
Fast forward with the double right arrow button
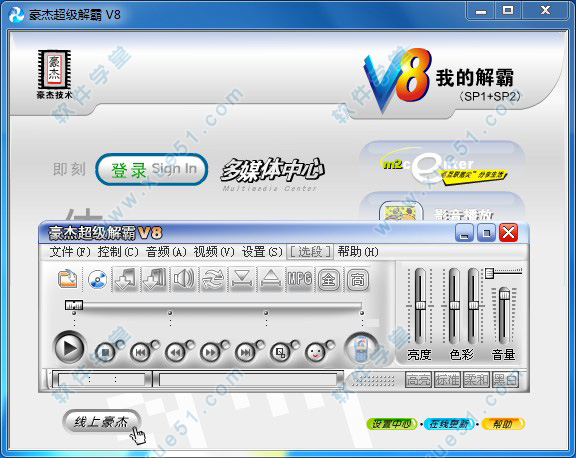click(x=210, y=352)
